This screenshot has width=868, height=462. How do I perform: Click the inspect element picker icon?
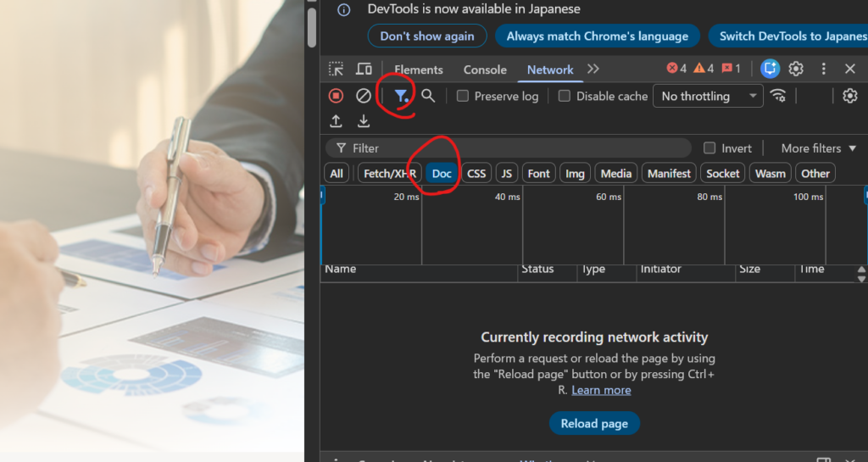(x=337, y=70)
